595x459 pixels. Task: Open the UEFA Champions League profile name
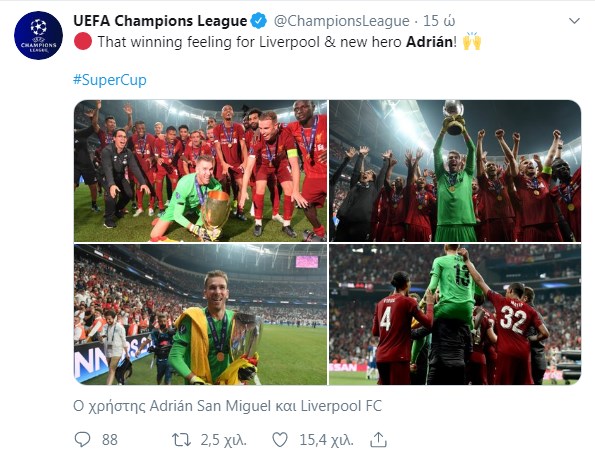coord(160,21)
